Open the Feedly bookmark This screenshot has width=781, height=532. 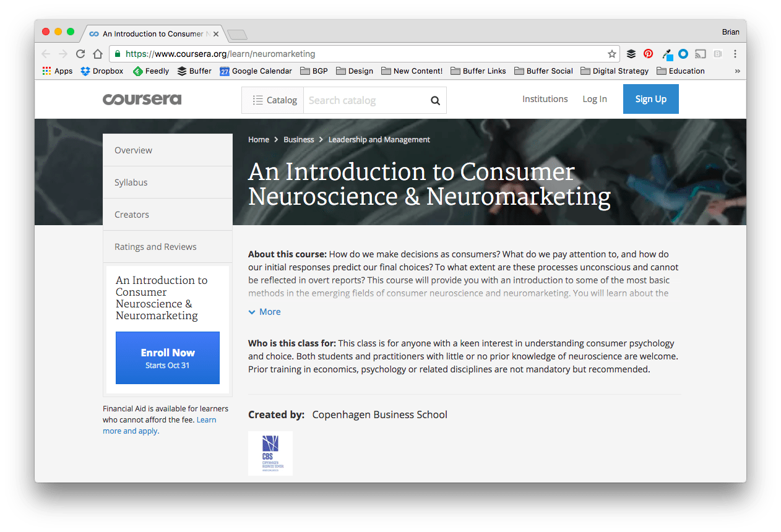pos(150,71)
